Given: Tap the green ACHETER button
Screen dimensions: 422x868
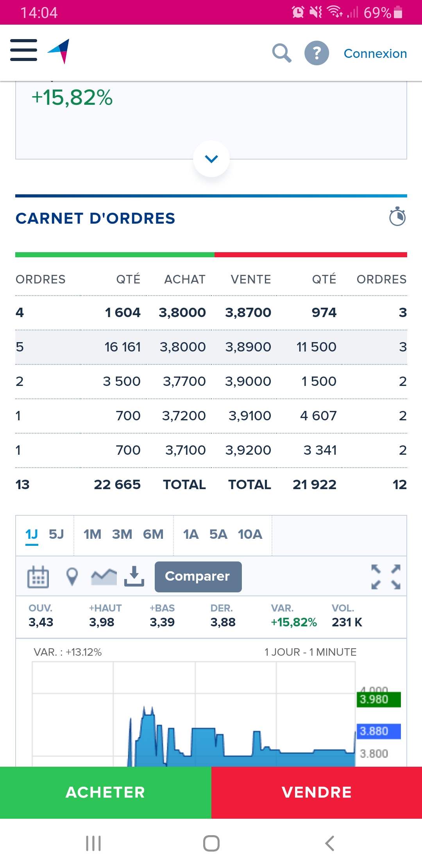Looking at the screenshot, I should [105, 793].
